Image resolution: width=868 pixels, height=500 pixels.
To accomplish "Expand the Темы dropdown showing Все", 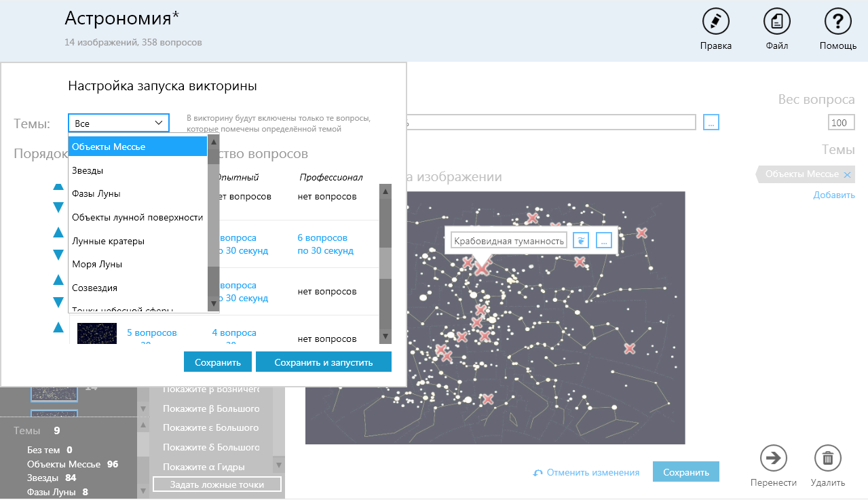I will pos(118,123).
